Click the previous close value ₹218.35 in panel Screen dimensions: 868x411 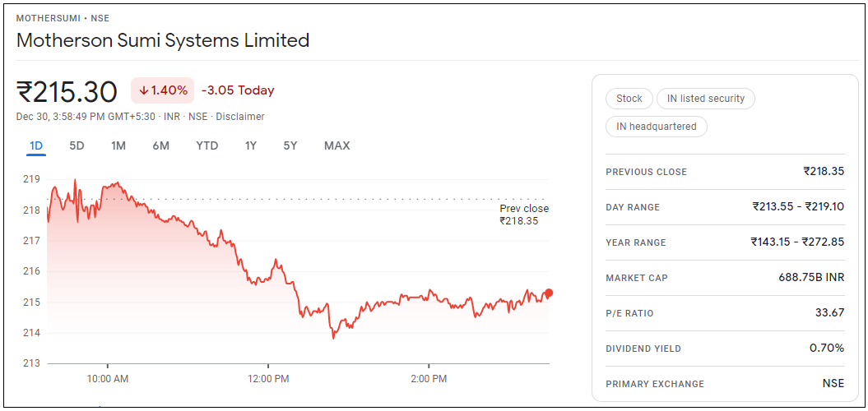824,172
